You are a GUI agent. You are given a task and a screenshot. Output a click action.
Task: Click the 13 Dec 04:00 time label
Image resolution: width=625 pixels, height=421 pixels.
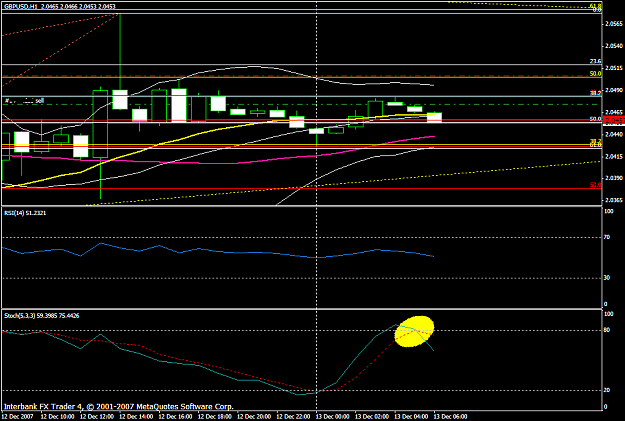click(x=412, y=417)
